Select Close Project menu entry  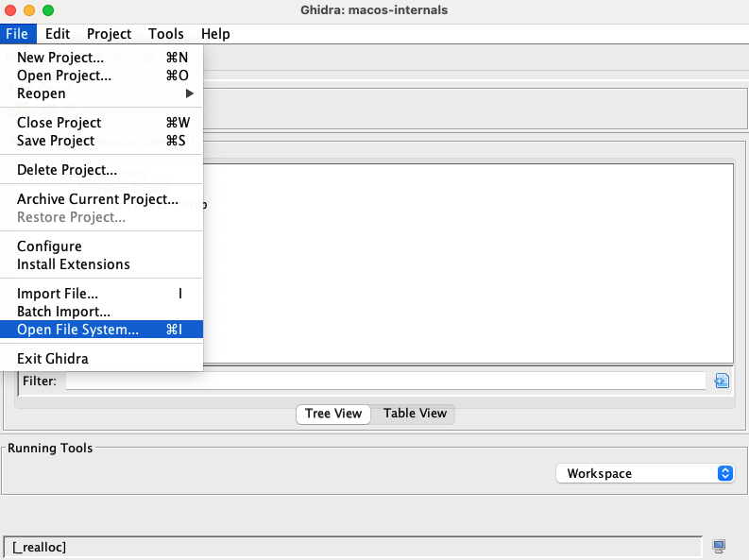coord(101,123)
